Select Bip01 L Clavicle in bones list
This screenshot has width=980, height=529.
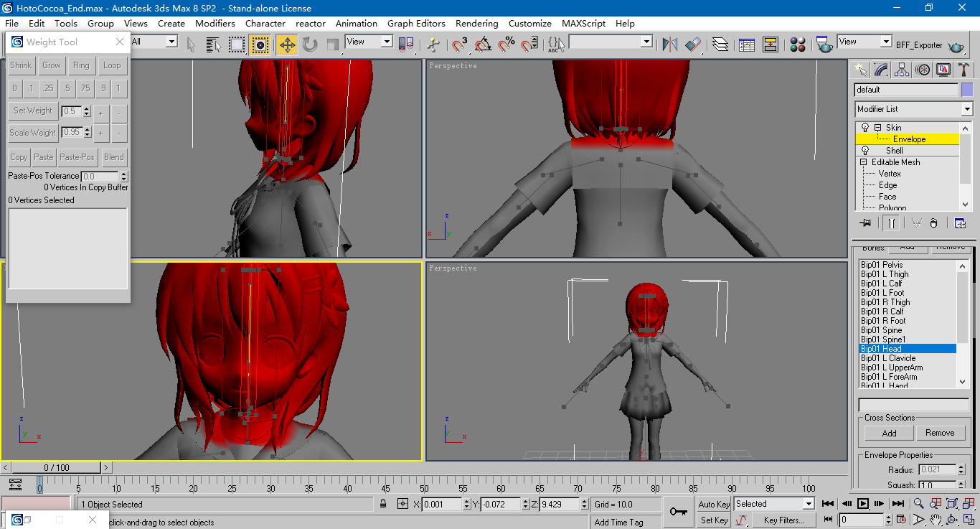[888, 358]
